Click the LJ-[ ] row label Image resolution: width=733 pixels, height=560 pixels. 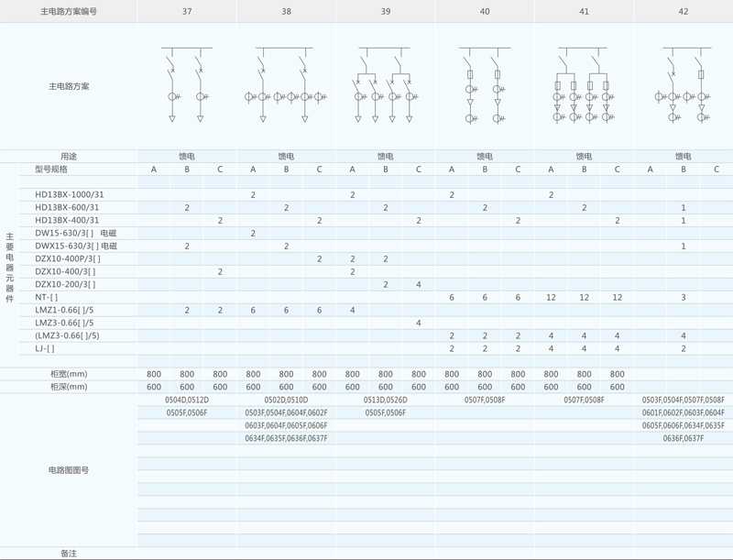[x=45, y=349]
